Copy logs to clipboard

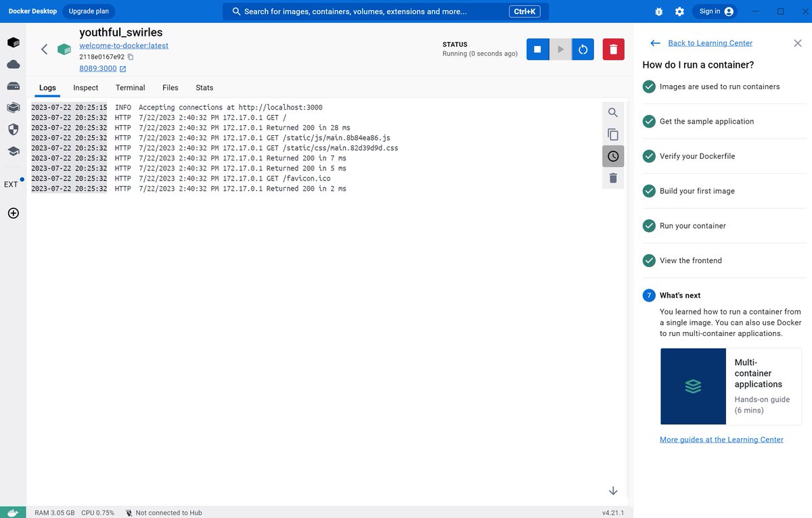pyautogui.click(x=612, y=135)
